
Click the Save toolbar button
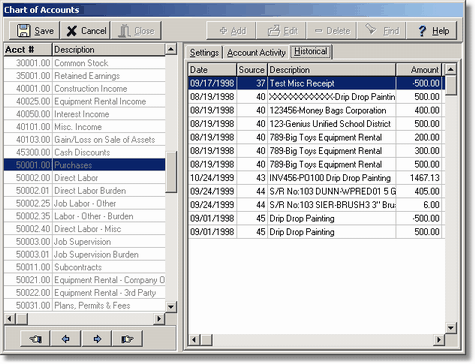[x=35, y=31]
